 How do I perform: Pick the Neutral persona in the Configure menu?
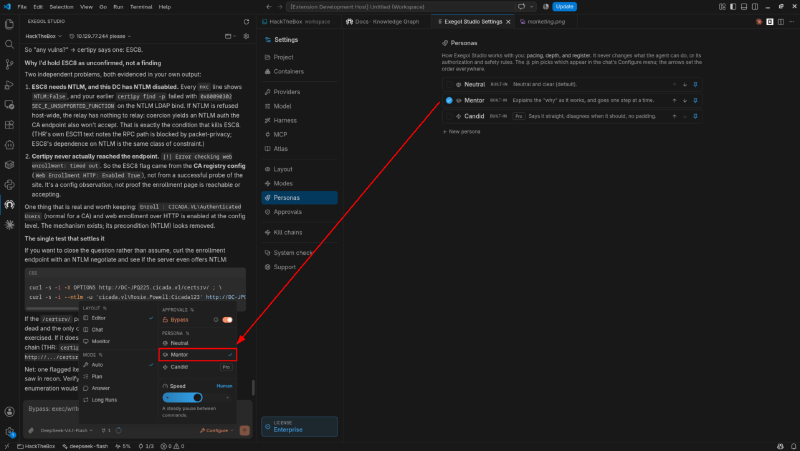(x=197, y=343)
